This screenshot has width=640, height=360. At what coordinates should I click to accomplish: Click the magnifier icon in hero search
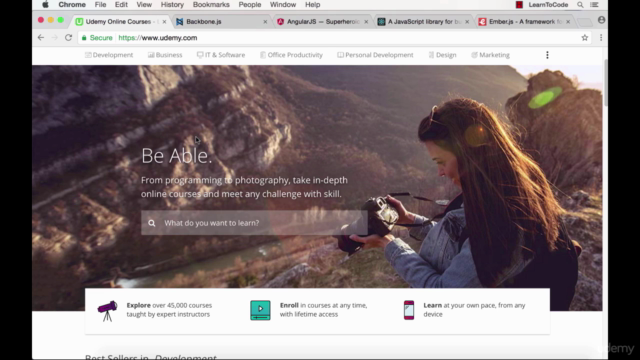152,223
